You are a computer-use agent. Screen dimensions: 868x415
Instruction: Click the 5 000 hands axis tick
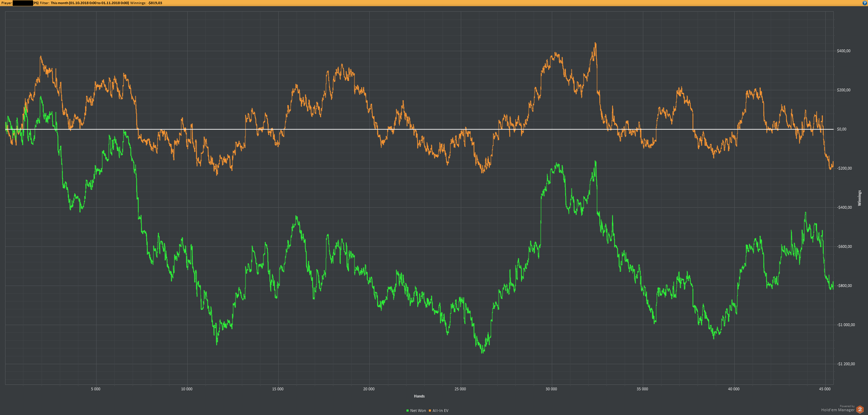click(96, 389)
